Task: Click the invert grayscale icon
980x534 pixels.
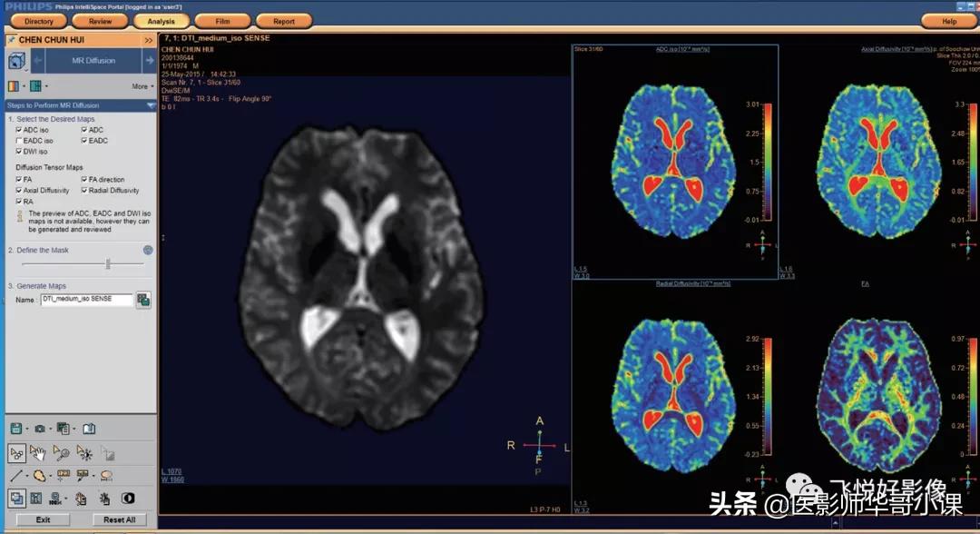Action: coord(128,499)
